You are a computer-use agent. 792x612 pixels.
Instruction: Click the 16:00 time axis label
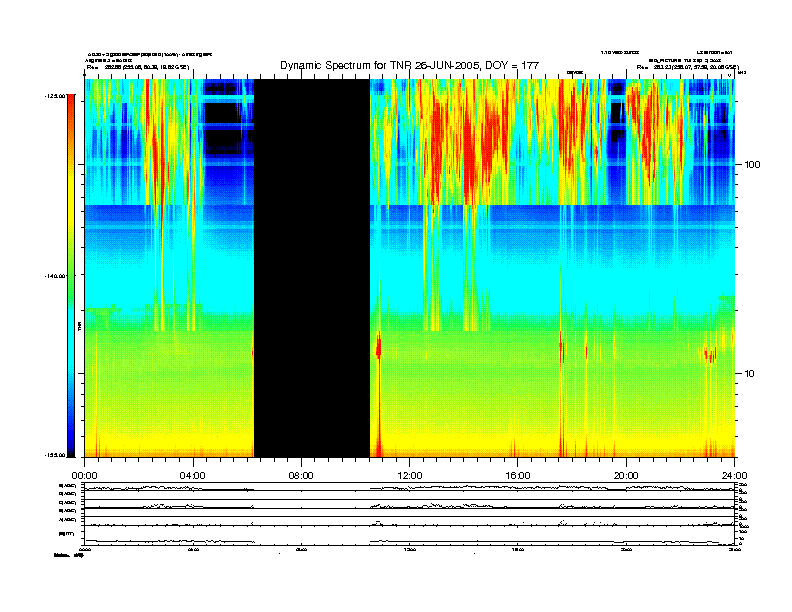tap(518, 476)
